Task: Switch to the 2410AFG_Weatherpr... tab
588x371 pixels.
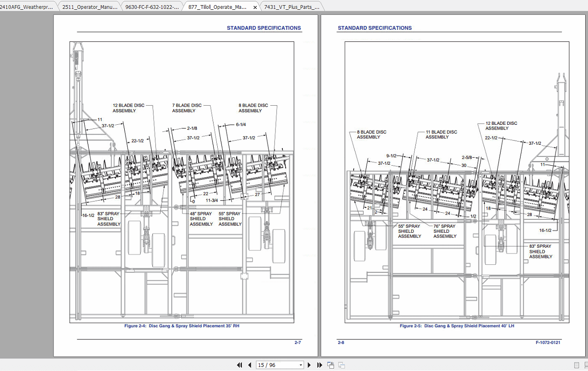Action: (x=27, y=7)
